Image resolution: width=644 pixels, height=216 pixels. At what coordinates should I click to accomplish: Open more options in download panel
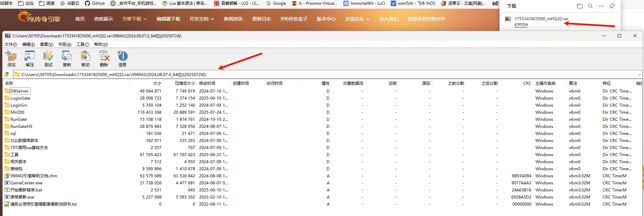click(x=601, y=6)
